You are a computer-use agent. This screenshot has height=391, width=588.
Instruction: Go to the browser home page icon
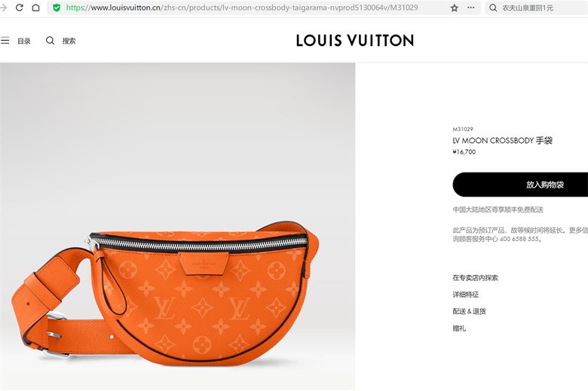coord(35,8)
